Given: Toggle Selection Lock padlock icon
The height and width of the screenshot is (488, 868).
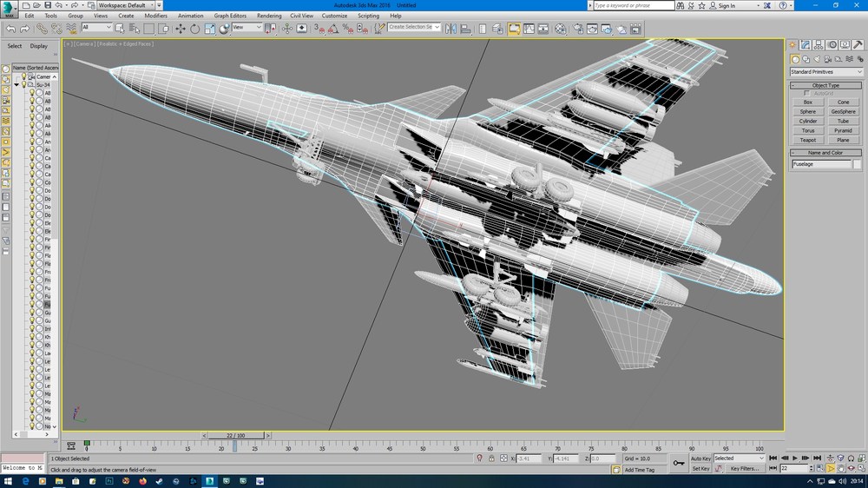Looking at the screenshot, I should [491, 458].
